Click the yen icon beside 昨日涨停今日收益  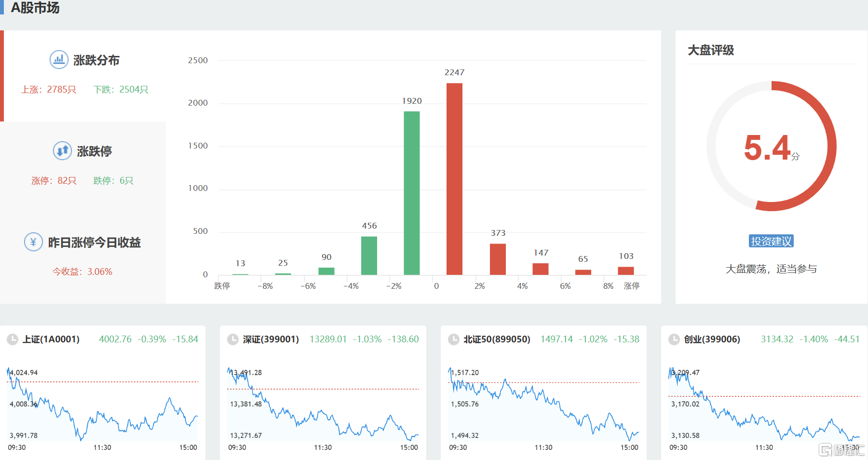coord(33,242)
